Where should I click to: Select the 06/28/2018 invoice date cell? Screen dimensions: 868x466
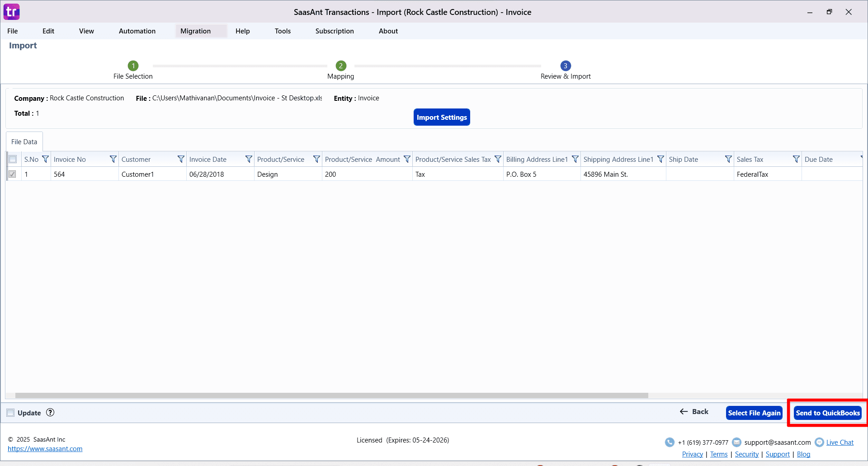(220, 174)
